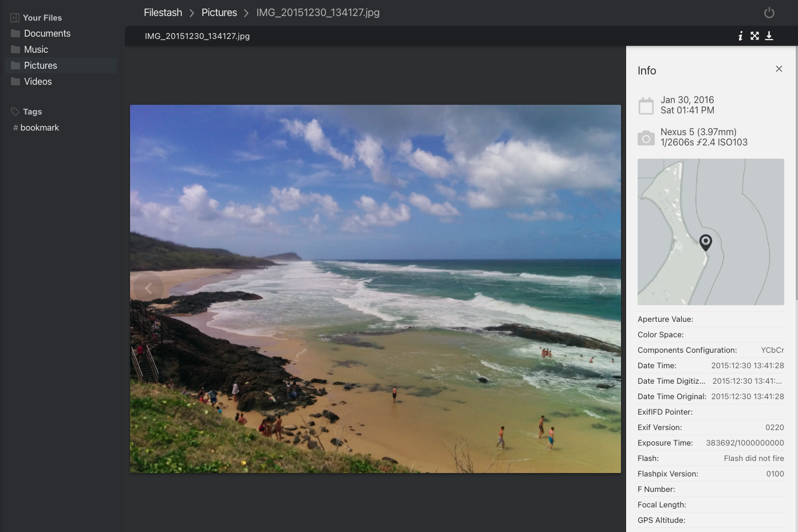Navigate to Pictures in breadcrumb

pos(219,13)
